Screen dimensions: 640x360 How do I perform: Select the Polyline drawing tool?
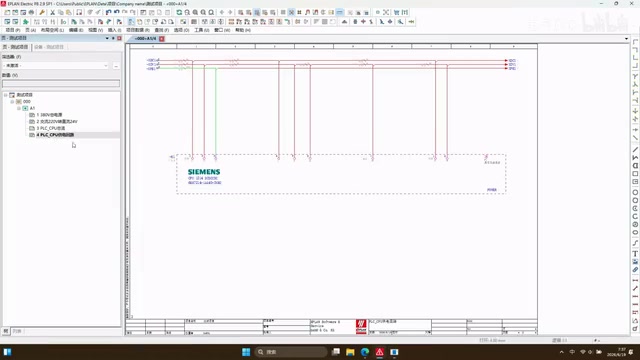635,158
